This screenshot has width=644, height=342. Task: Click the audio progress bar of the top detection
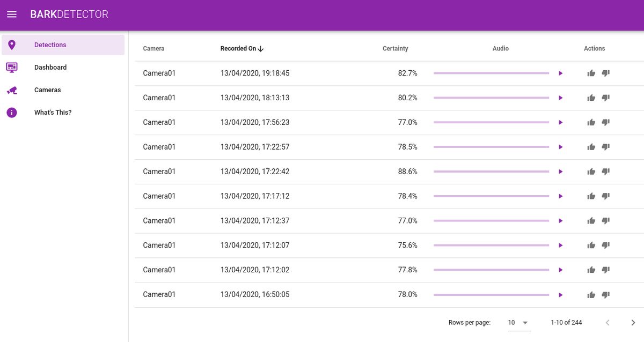click(491, 73)
